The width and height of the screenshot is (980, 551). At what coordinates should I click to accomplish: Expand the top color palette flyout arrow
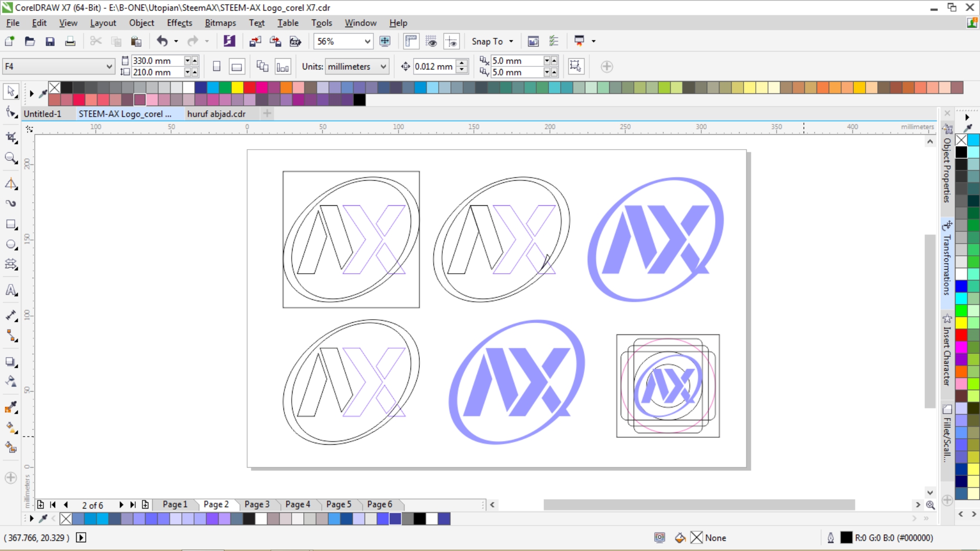[x=31, y=93]
